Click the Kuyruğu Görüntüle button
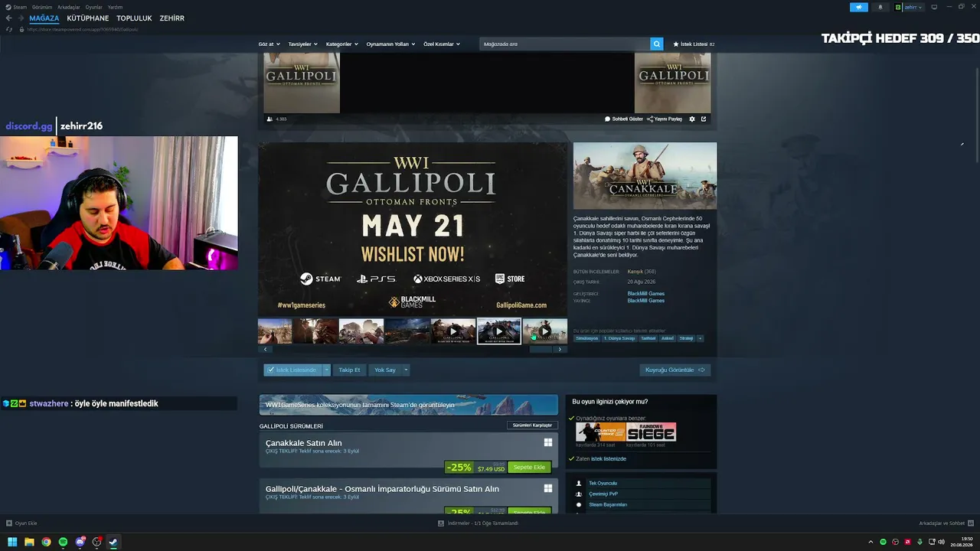 (675, 370)
